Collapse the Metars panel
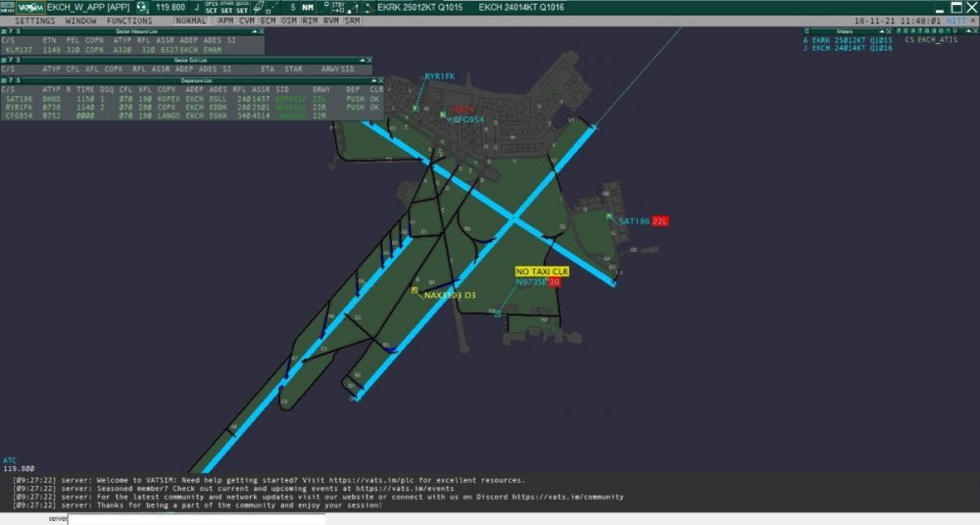 tap(881, 31)
